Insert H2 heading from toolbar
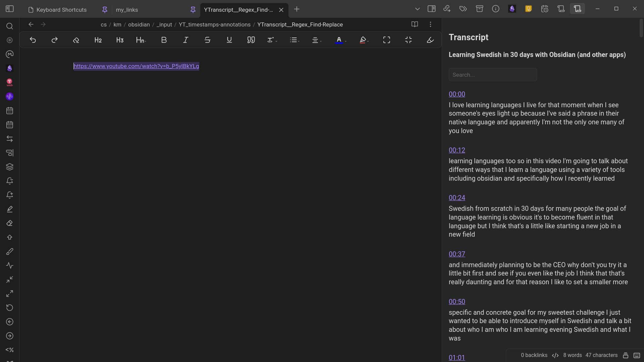The width and height of the screenshot is (644, 362). coord(98,40)
